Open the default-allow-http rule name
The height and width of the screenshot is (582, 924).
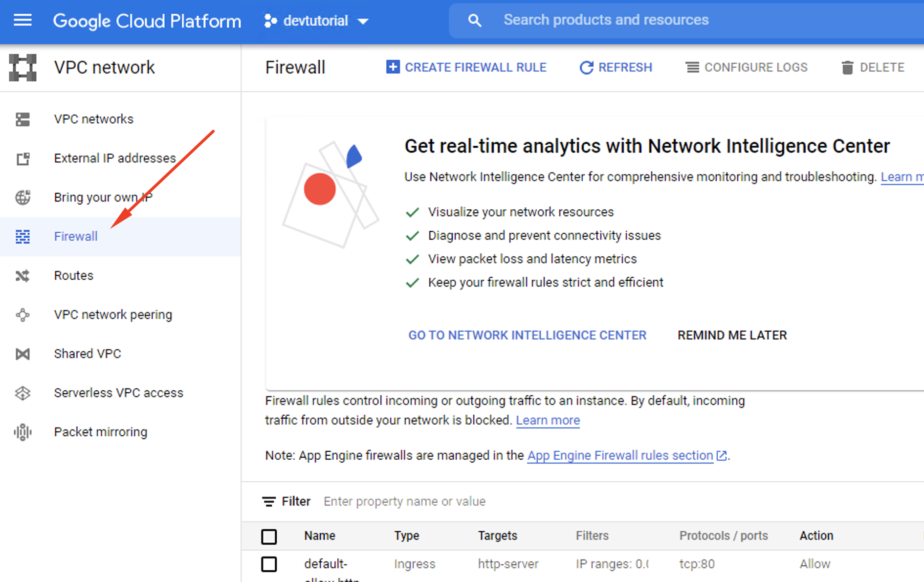(331, 570)
